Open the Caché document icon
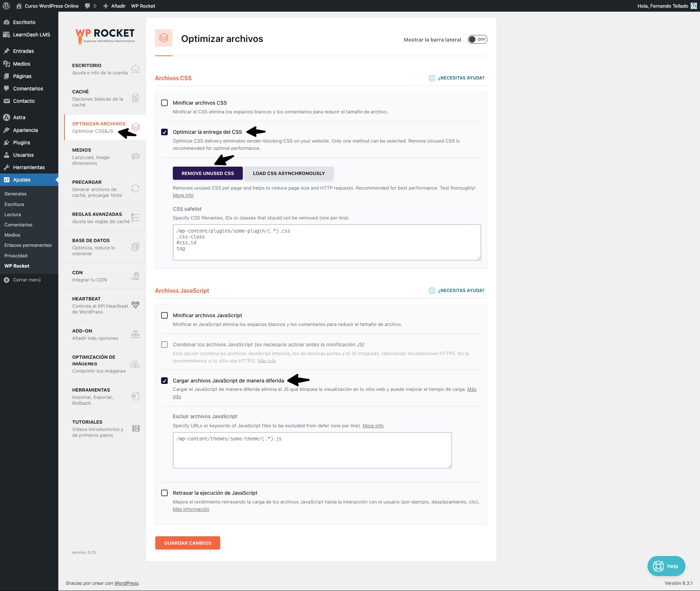 click(135, 98)
